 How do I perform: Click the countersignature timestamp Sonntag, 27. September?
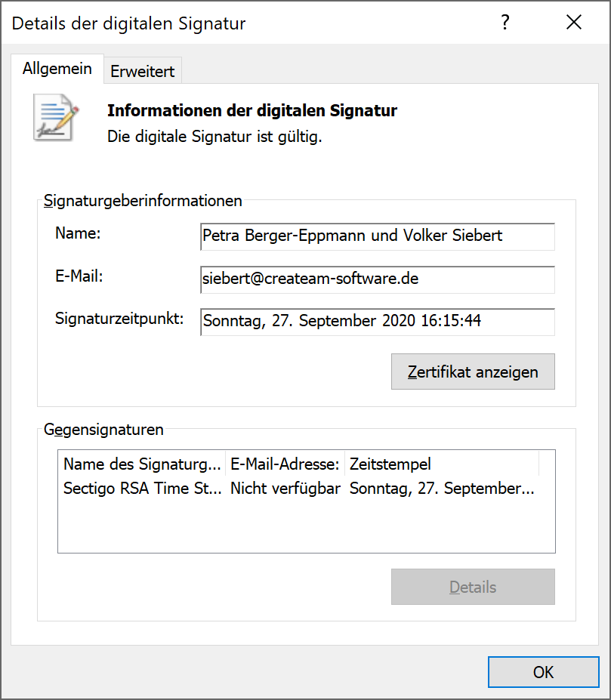442,489
